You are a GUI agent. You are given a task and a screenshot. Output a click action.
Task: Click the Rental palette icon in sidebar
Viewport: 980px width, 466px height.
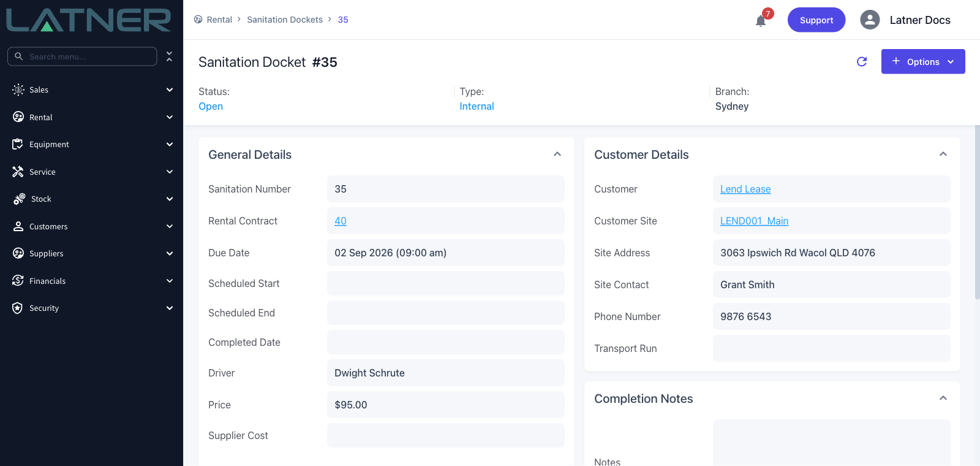point(18,117)
